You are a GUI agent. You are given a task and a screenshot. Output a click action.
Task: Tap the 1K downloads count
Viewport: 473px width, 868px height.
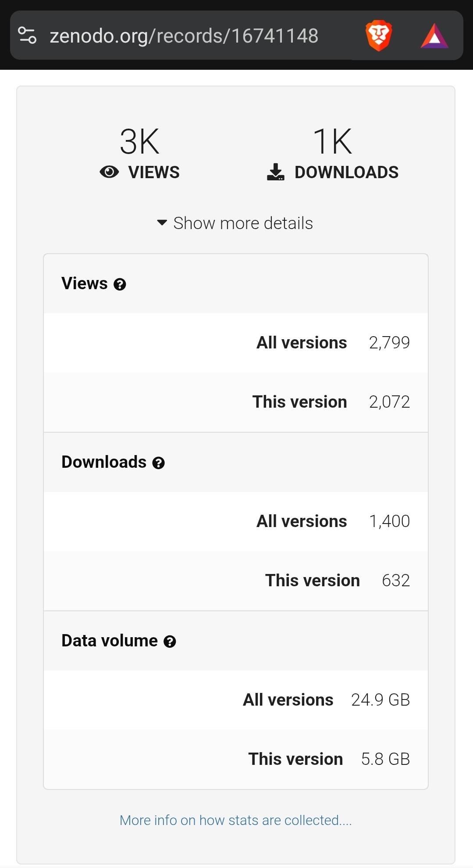(x=332, y=141)
